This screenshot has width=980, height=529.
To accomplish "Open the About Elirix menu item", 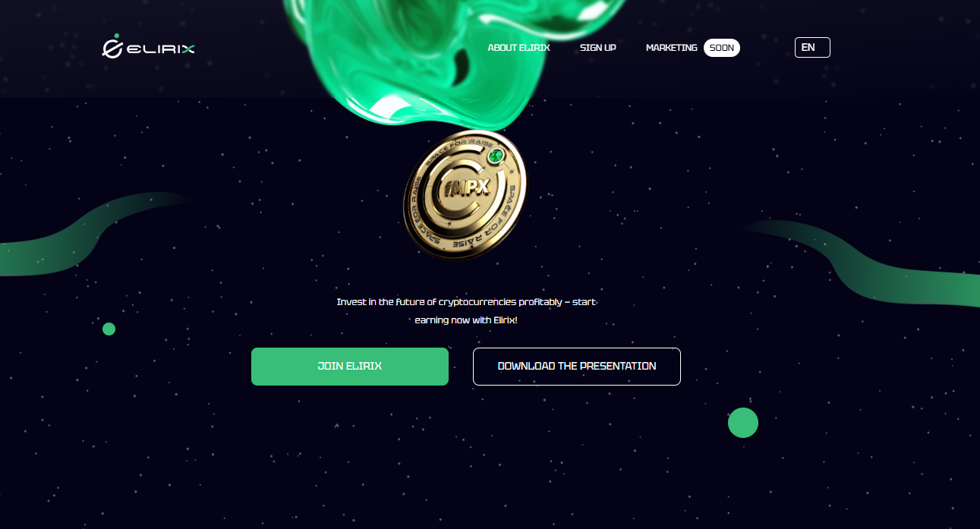I will click(x=518, y=48).
